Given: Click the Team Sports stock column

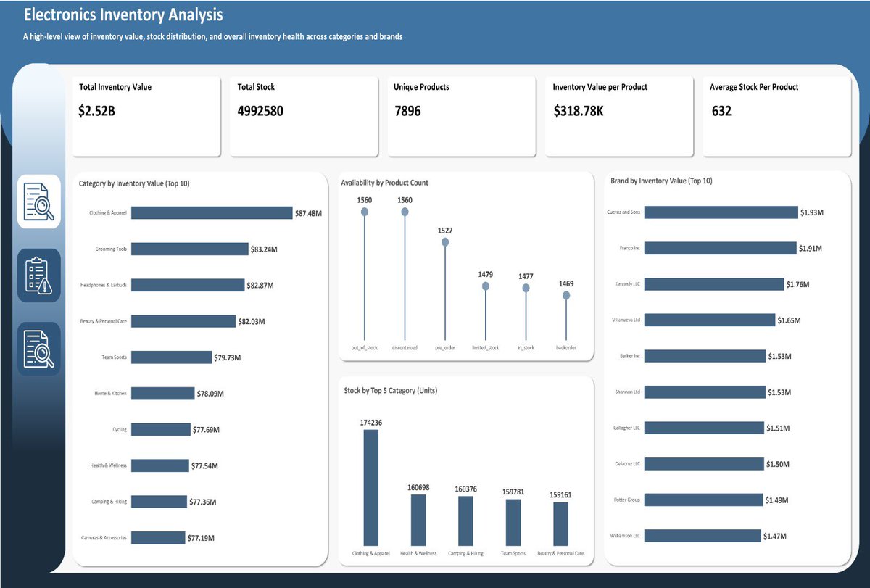Looking at the screenshot, I should pos(513,522).
